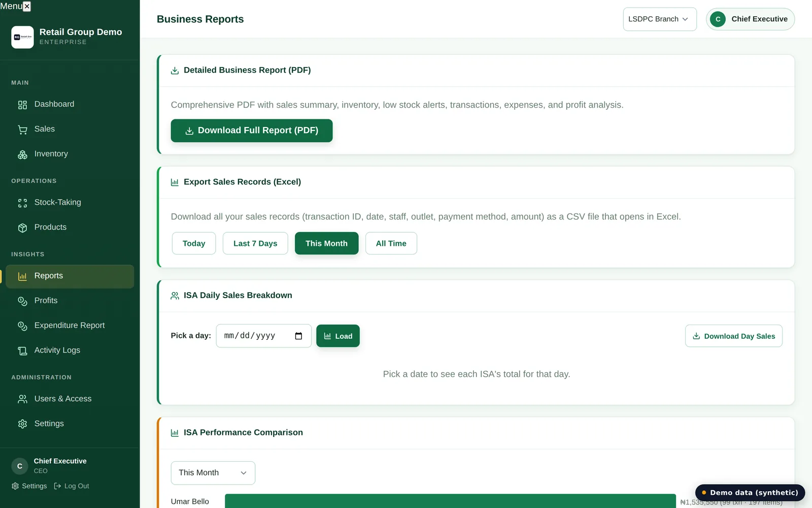Click the Sales cart icon

[22, 130]
